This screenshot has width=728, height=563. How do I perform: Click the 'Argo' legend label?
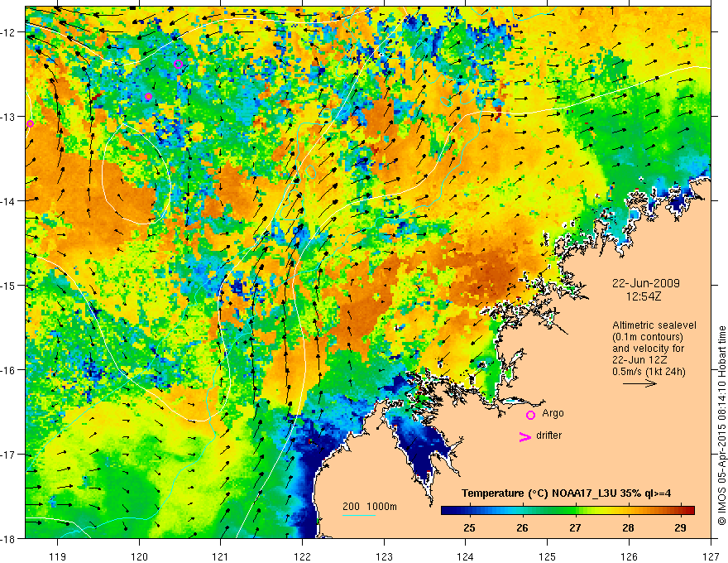click(553, 413)
